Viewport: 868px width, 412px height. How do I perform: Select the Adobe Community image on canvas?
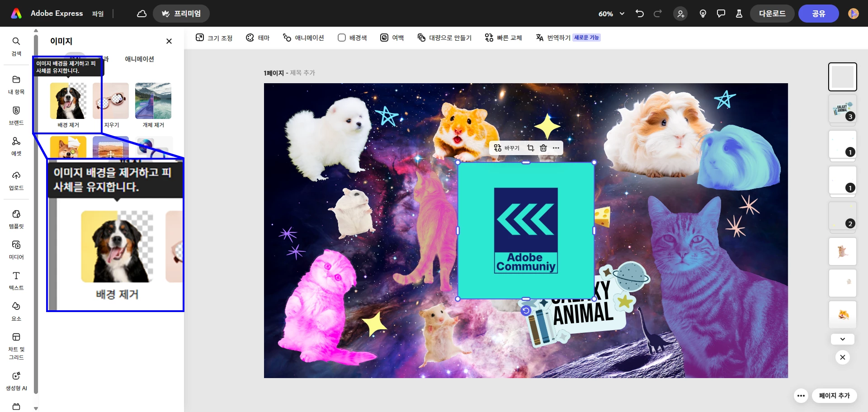(x=526, y=231)
